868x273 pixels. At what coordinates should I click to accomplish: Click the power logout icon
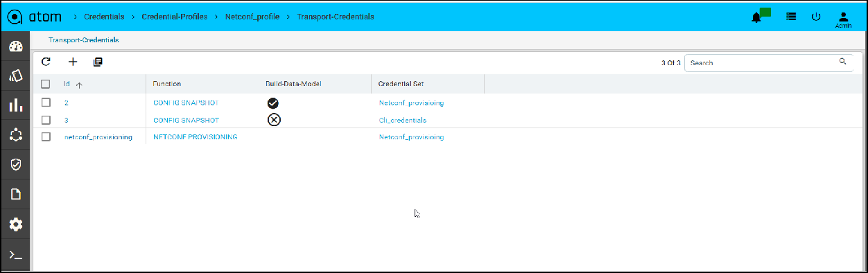[816, 17]
